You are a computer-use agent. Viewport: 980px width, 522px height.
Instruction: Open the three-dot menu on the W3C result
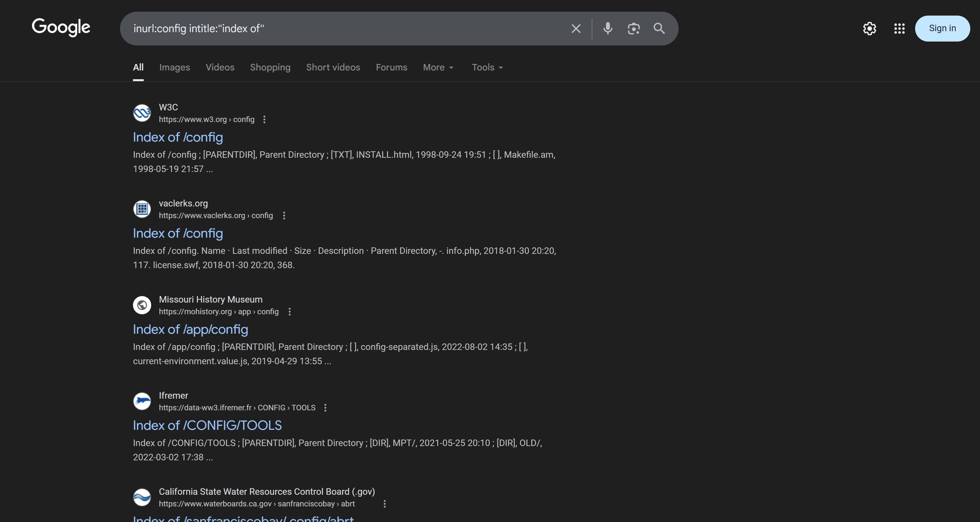[x=264, y=119]
